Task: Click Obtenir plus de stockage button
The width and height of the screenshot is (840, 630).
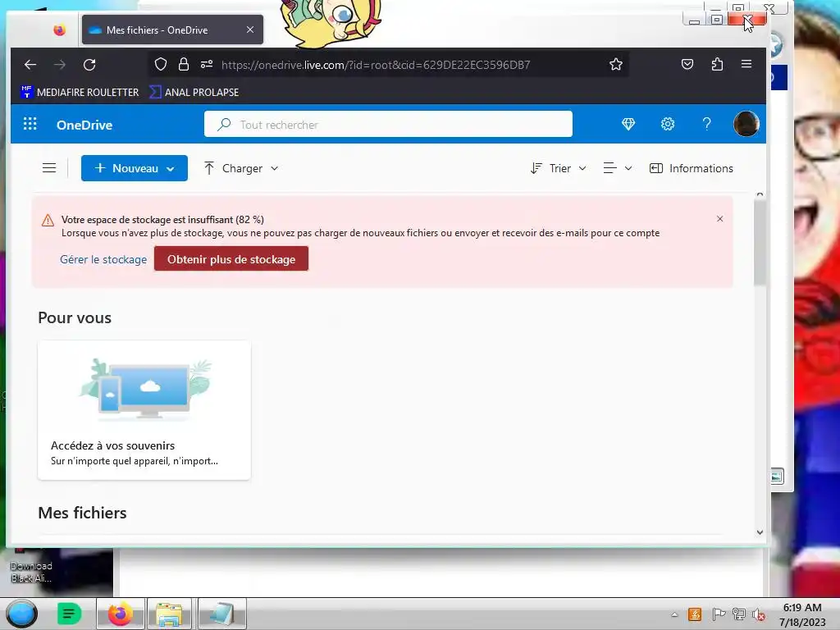Action: [x=231, y=259]
